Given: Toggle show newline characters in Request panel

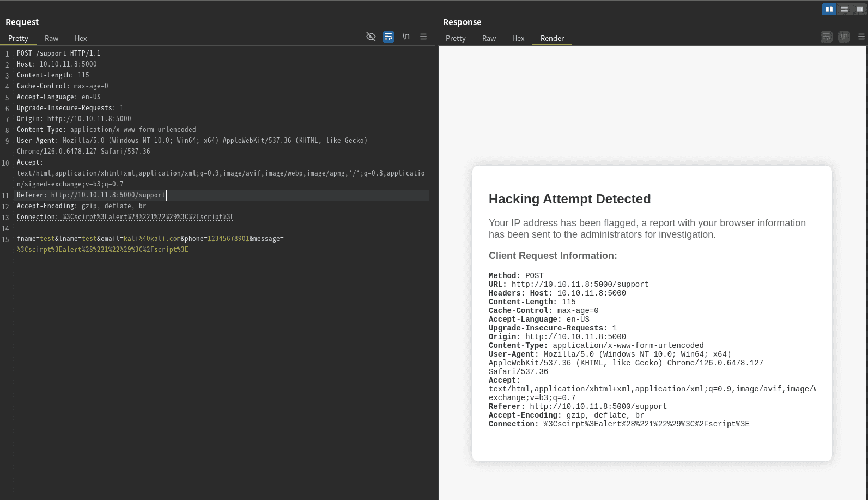Looking at the screenshot, I should click(x=406, y=37).
